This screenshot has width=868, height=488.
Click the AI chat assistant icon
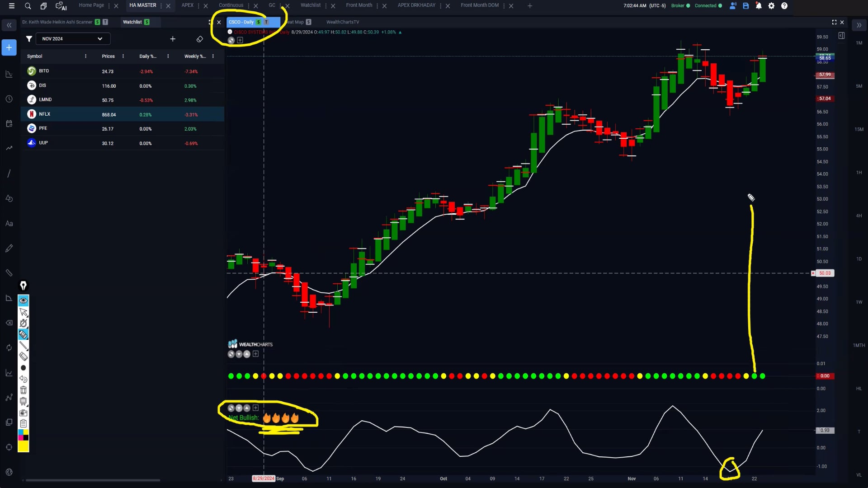tap(61, 6)
